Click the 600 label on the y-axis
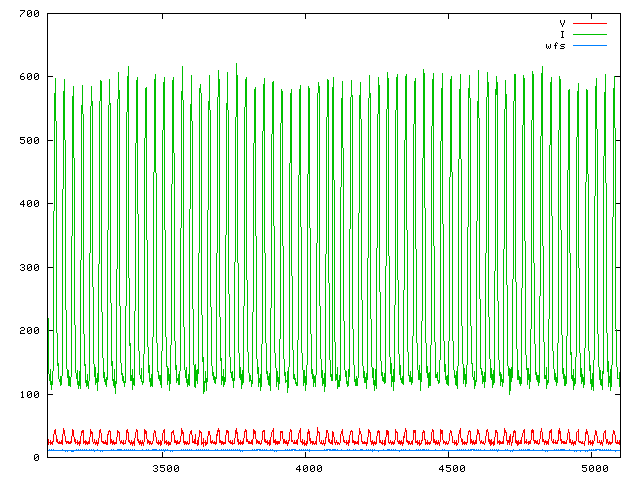 point(29,77)
